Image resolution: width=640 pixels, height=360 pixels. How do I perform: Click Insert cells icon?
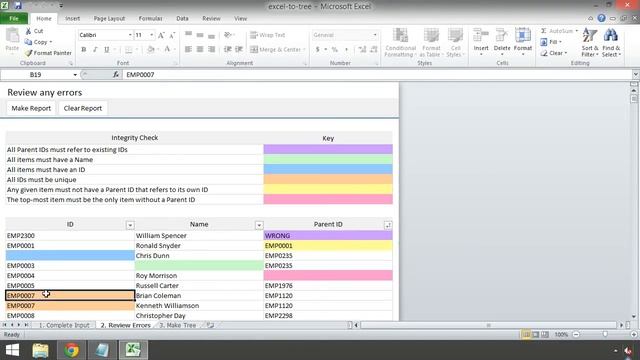click(x=481, y=36)
